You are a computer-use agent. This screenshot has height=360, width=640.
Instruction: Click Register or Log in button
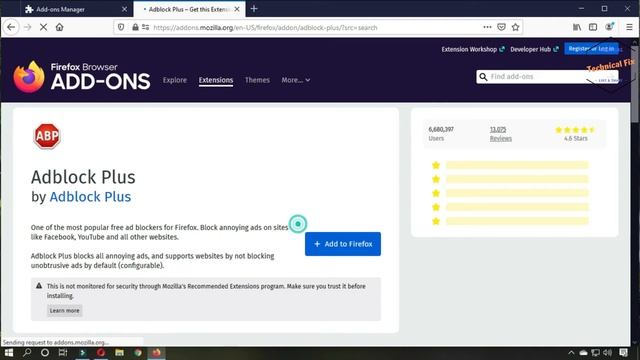591,49
